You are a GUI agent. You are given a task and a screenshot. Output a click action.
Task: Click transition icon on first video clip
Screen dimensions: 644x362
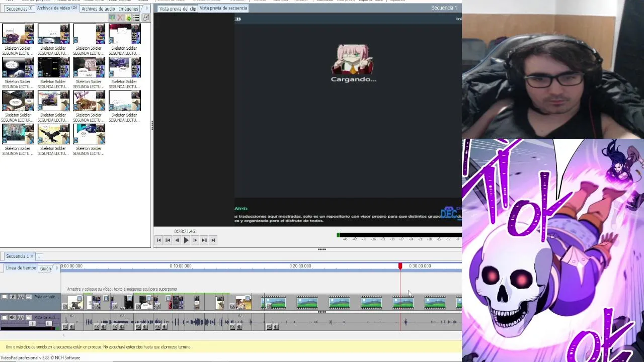coord(79,298)
